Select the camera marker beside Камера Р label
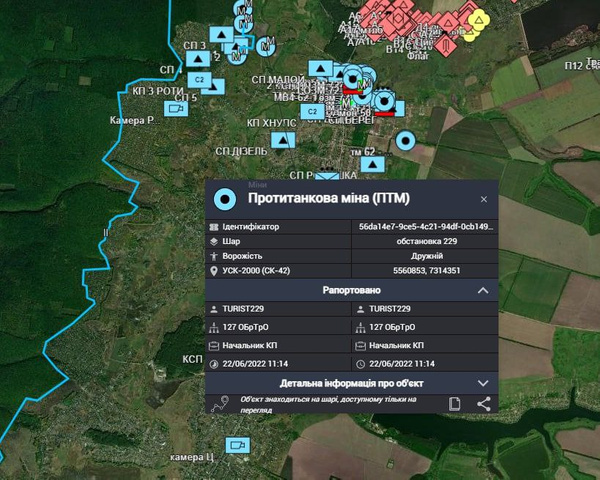This screenshot has height=480, width=600. coord(176,109)
